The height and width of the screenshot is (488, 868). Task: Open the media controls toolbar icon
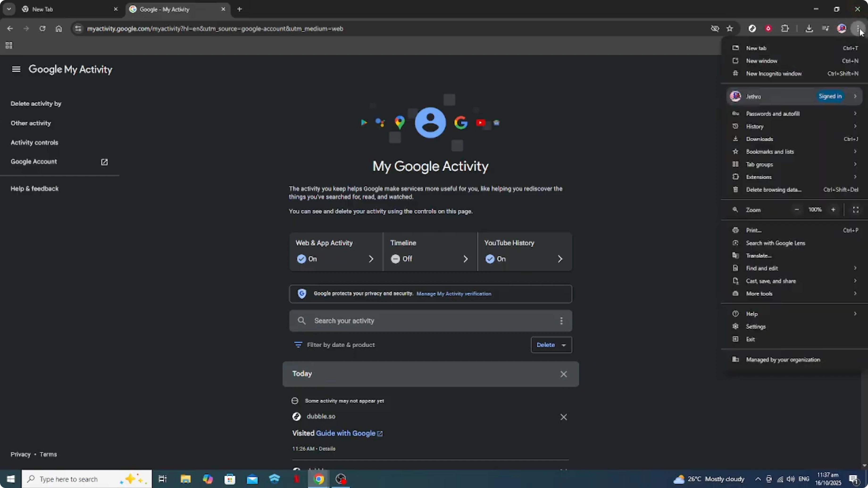point(825,29)
